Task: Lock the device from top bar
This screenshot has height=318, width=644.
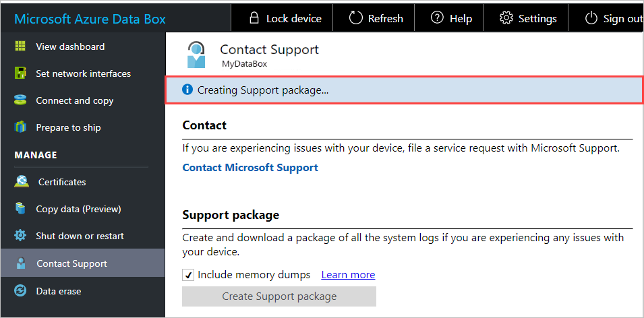Action: click(x=285, y=18)
